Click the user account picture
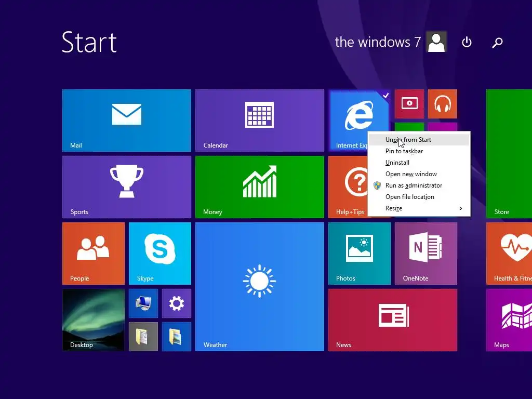The height and width of the screenshot is (399, 532). [x=436, y=42]
